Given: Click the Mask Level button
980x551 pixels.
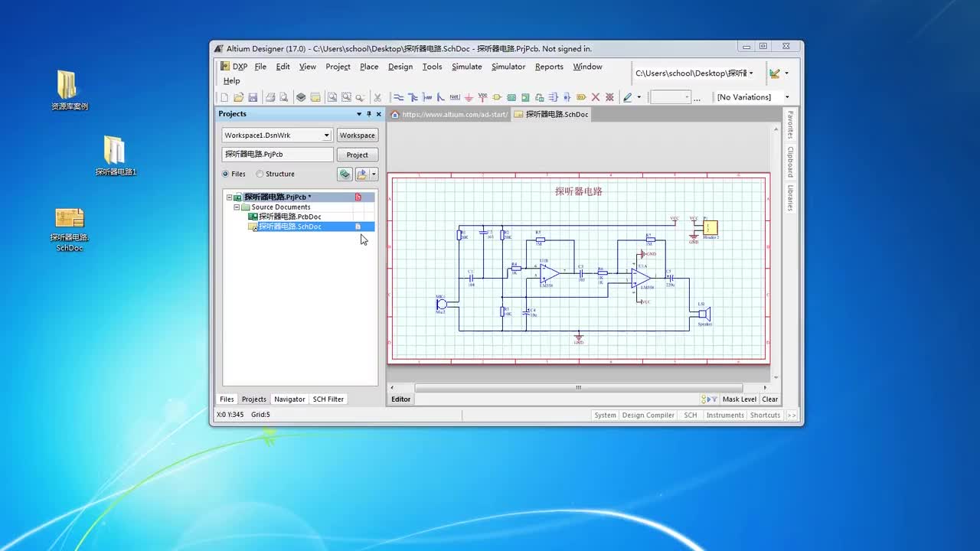Looking at the screenshot, I should 739,399.
